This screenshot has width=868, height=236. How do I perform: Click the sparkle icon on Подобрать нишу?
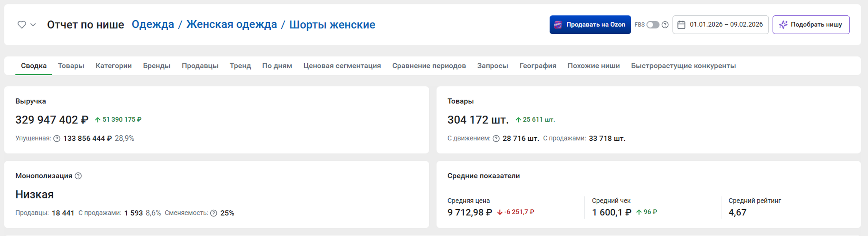point(783,25)
